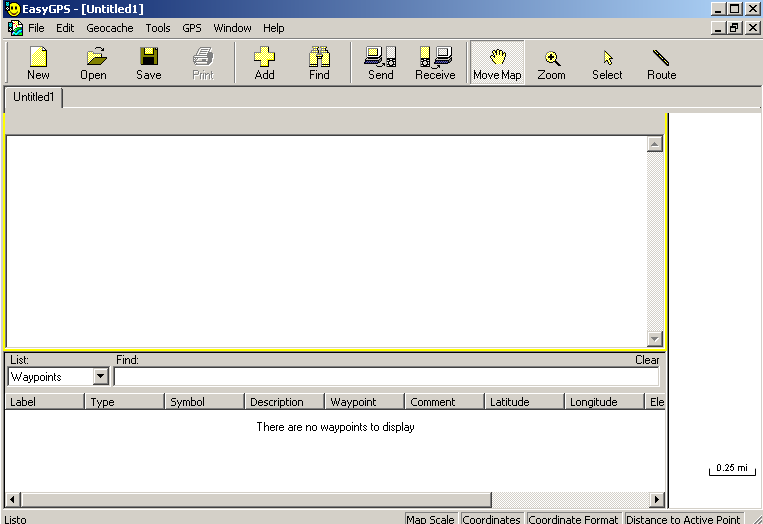
Task: Sort by the Waypoint column header
Action: click(364, 402)
